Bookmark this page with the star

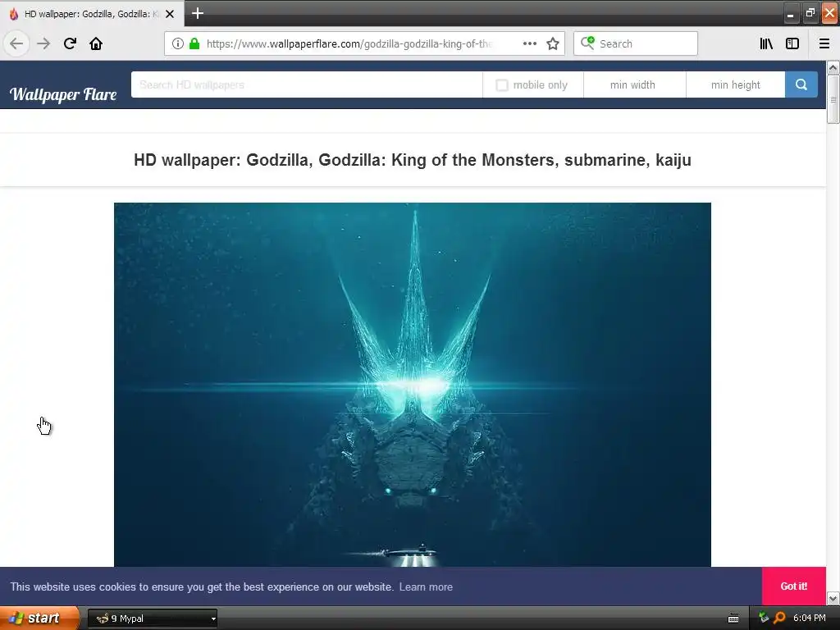tap(553, 43)
